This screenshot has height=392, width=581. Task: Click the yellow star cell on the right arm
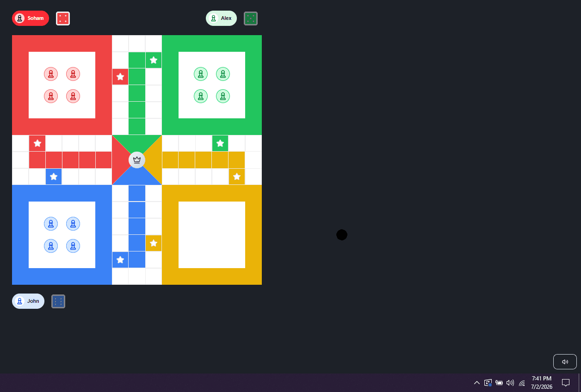point(237,177)
